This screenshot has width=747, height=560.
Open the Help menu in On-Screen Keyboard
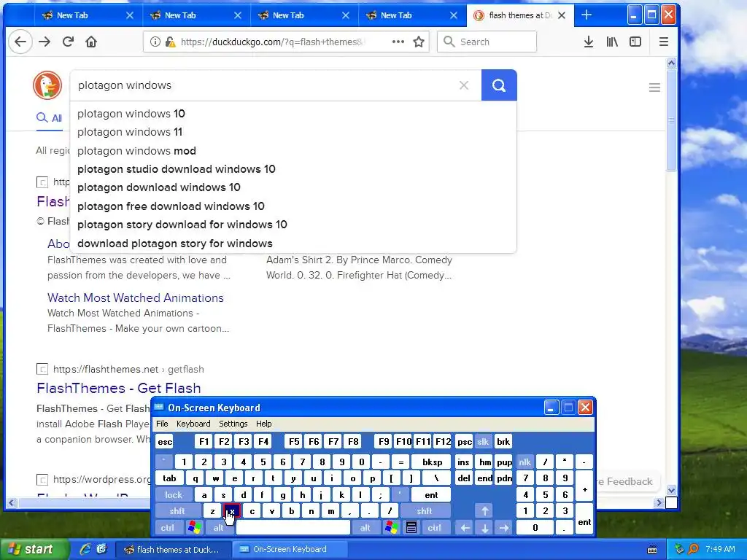pos(263,424)
